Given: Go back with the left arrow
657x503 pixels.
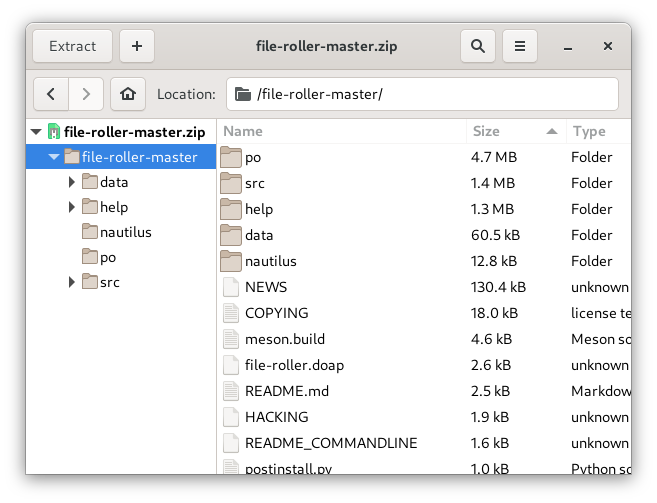Looking at the screenshot, I should 51,94.
